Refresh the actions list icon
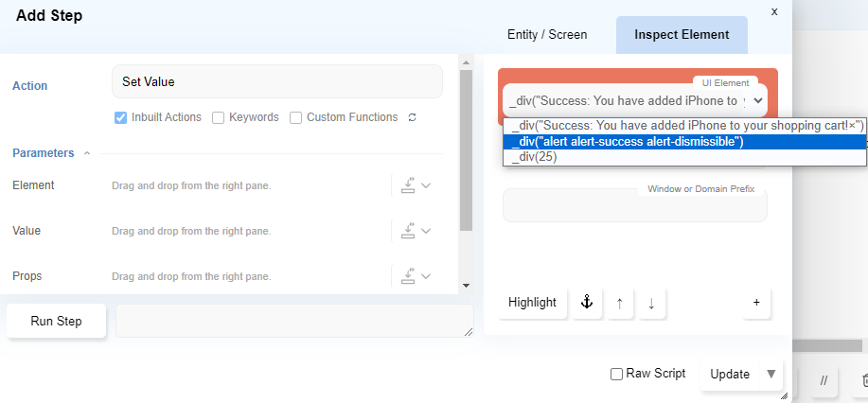The height and width of the screenshot is (403, 868). [412, 117]
